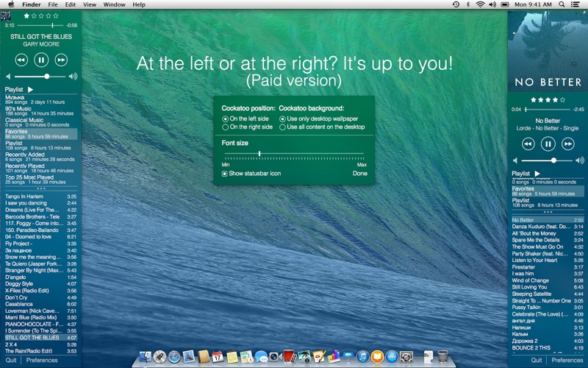Click Quit in the left panel

[11, 360]
